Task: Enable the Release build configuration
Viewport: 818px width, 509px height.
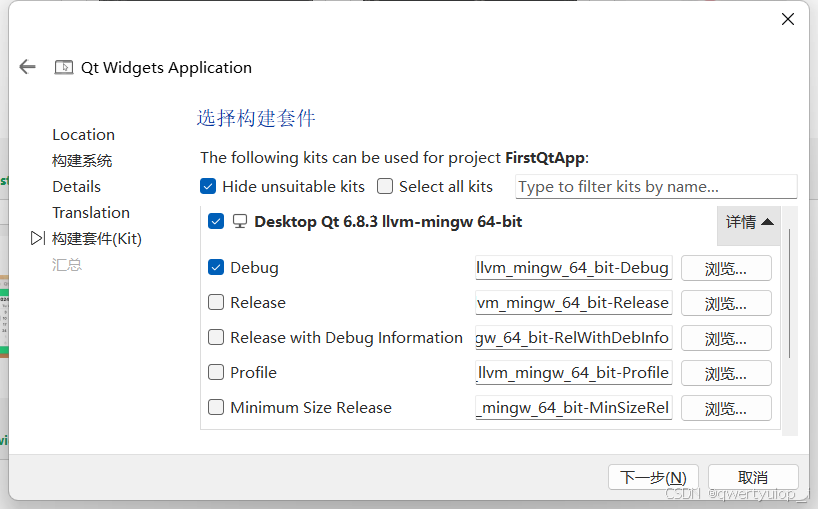Action: pos(216,302)
